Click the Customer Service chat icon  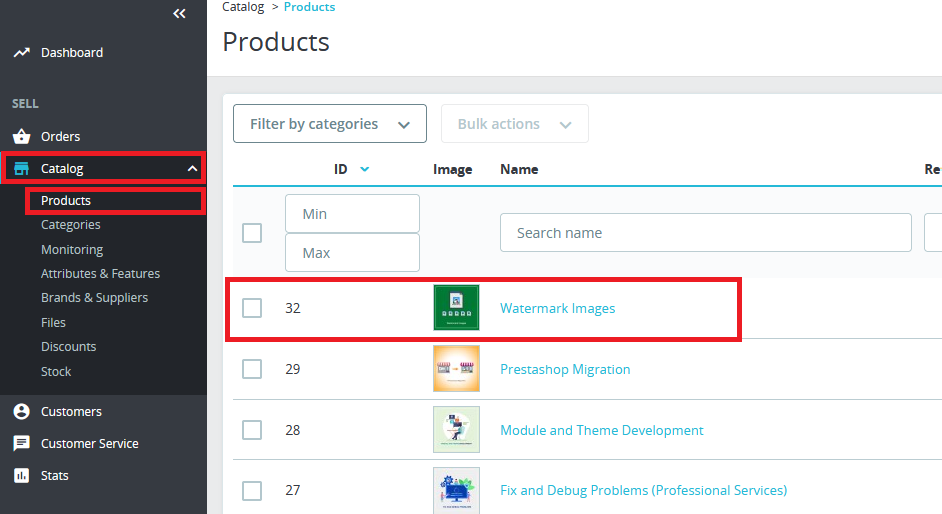pyautogui.click(x=21, y=444)
